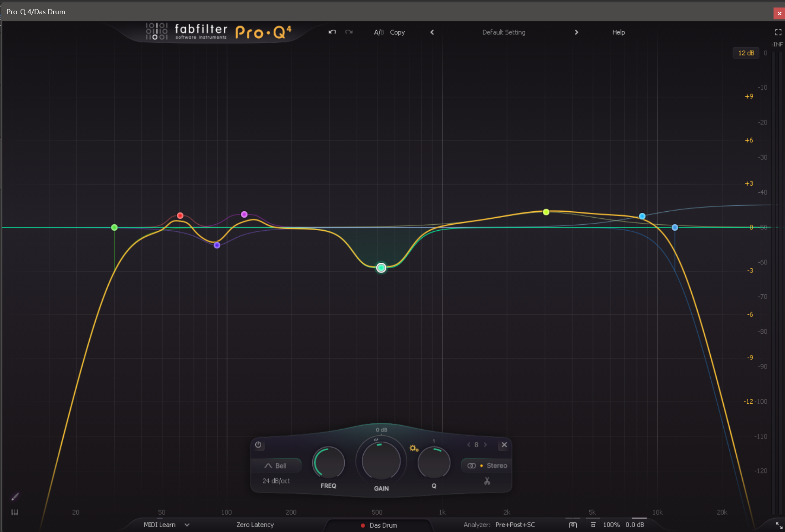
Task: Open the Help menu
Action: click(x=618, y=32)
